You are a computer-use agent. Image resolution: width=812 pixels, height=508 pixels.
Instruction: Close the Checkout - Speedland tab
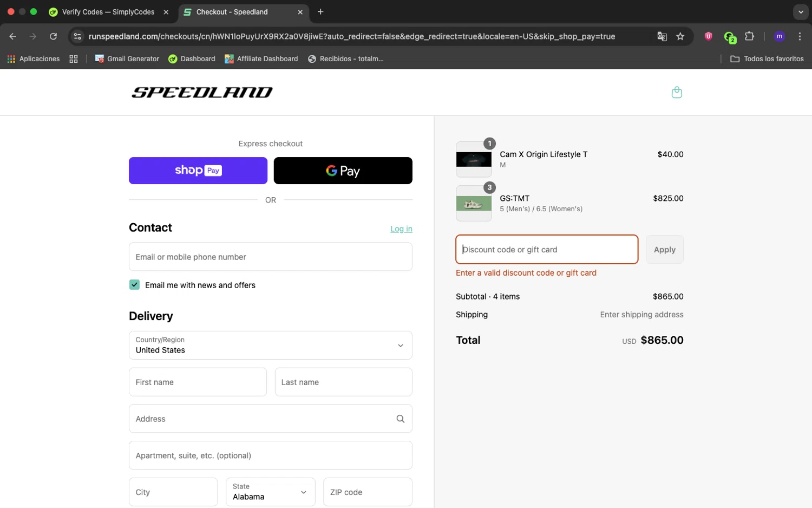(300, 12)
